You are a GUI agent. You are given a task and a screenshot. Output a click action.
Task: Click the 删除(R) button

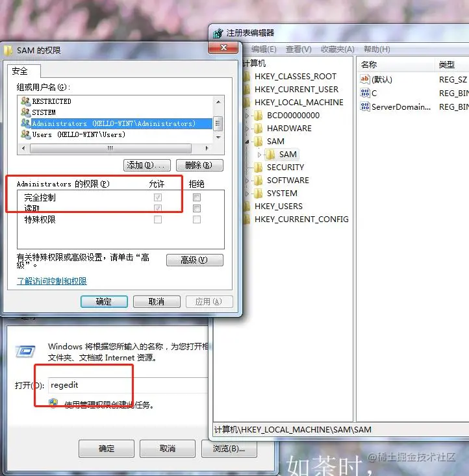pyautogui.click(x=199, y=166)
